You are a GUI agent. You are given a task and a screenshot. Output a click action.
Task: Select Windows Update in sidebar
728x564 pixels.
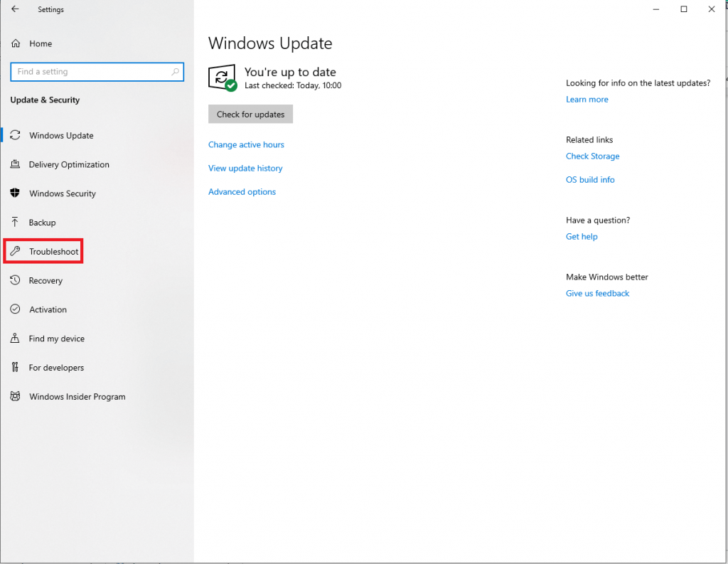[61, 136]
